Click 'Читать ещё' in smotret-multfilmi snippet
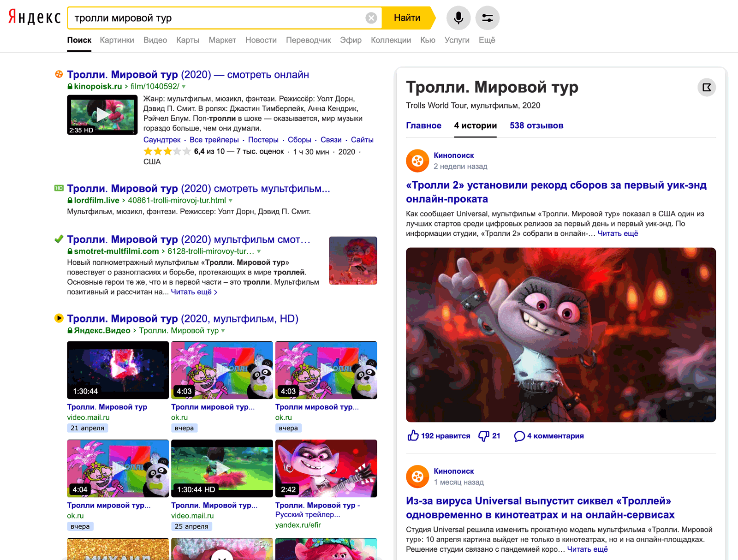This screenshot has width=738, height=560. [x=194, y=292]
